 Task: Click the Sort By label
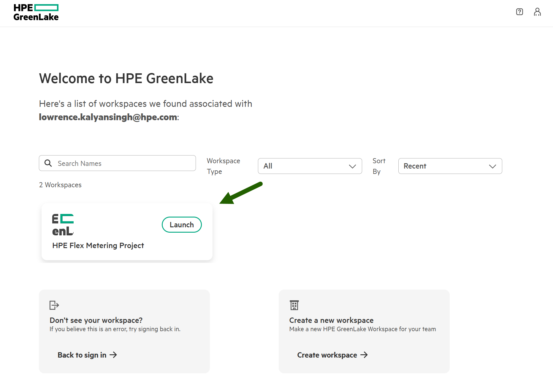tap(379, 166)
